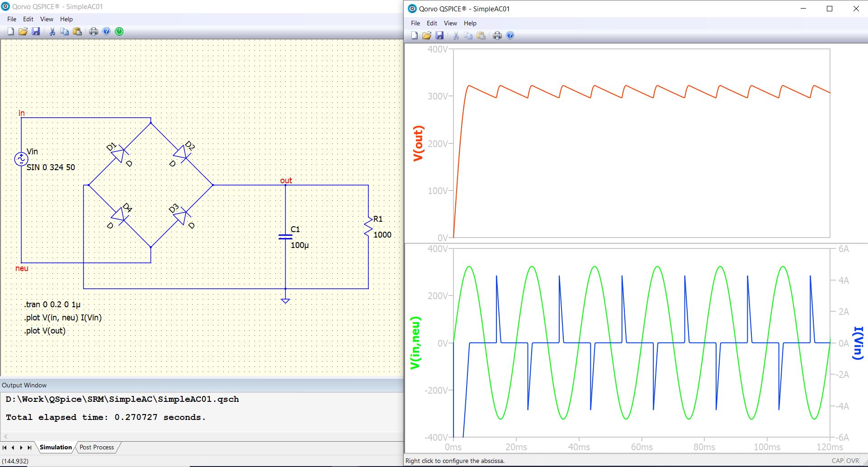
Task: Open Edit menu in waveform window
Action: (x=432, y=23)
